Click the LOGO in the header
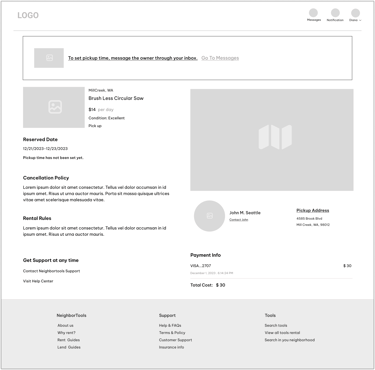This screenshot has height=370, width=375. click(x=28, y=15)
